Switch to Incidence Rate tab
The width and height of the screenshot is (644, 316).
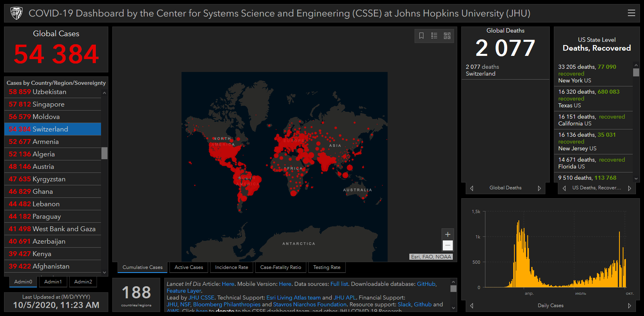click(231, 267)
